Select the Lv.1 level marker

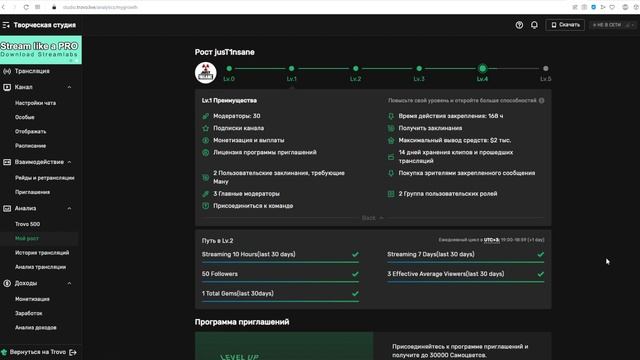click(x=291, y=69)
